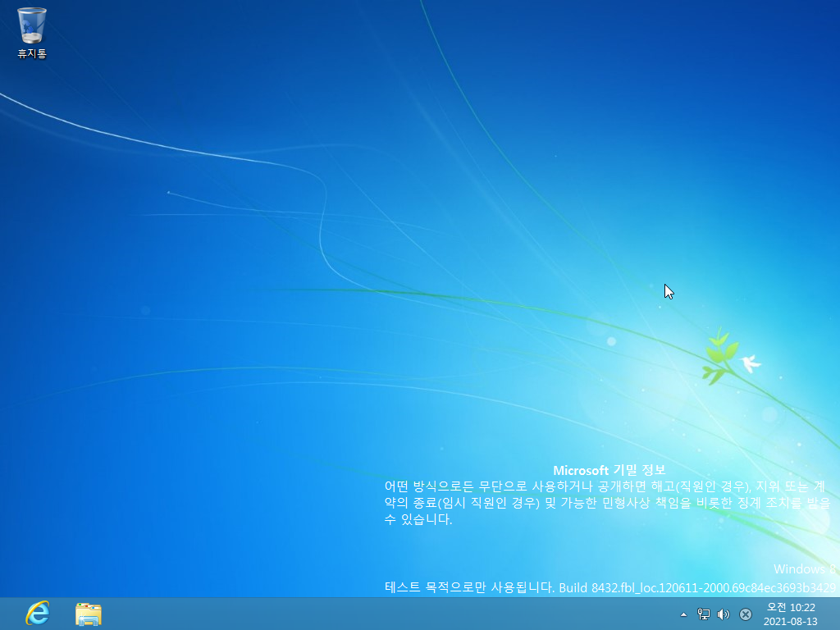Expand hidden notification icons with the up arrow
This screenshot has height=630, width=840.
[683, 614]
